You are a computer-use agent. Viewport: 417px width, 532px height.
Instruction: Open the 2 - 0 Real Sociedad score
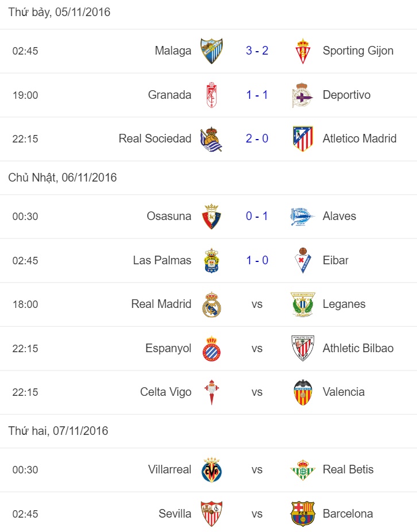[257, 138]
